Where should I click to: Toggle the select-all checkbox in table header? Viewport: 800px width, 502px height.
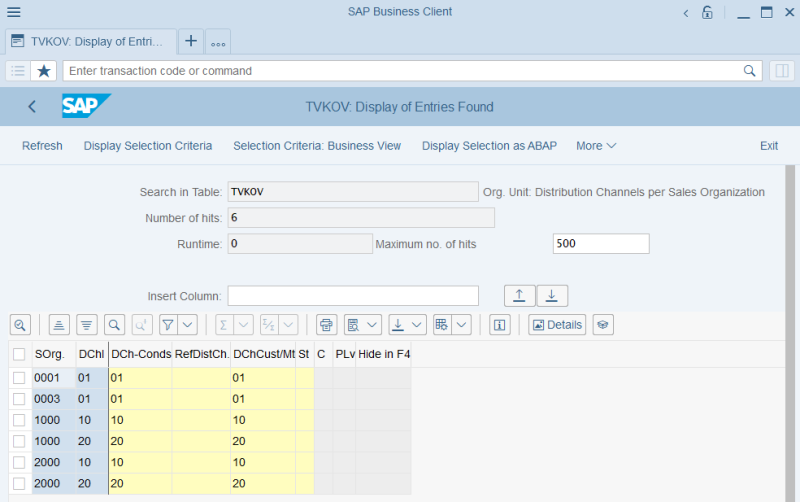click(19, 354)
